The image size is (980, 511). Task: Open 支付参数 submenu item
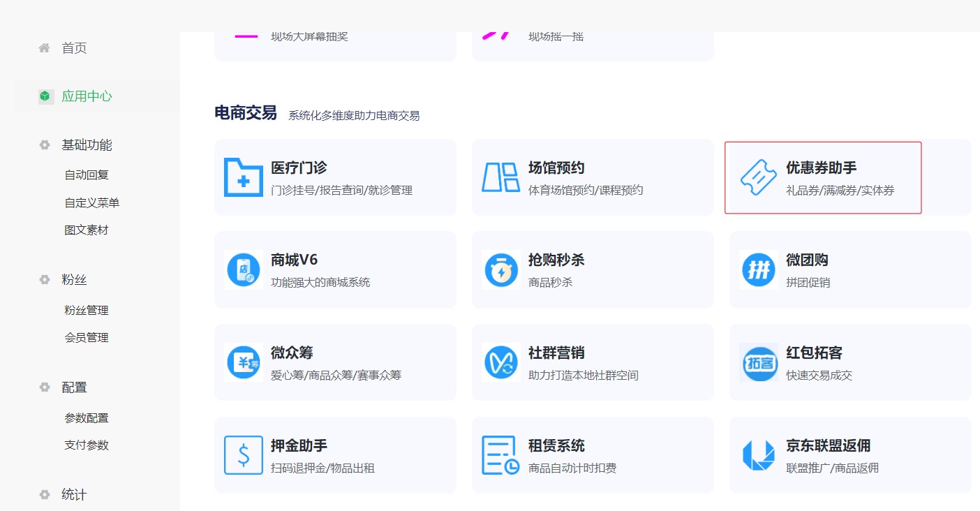[87, 445]
